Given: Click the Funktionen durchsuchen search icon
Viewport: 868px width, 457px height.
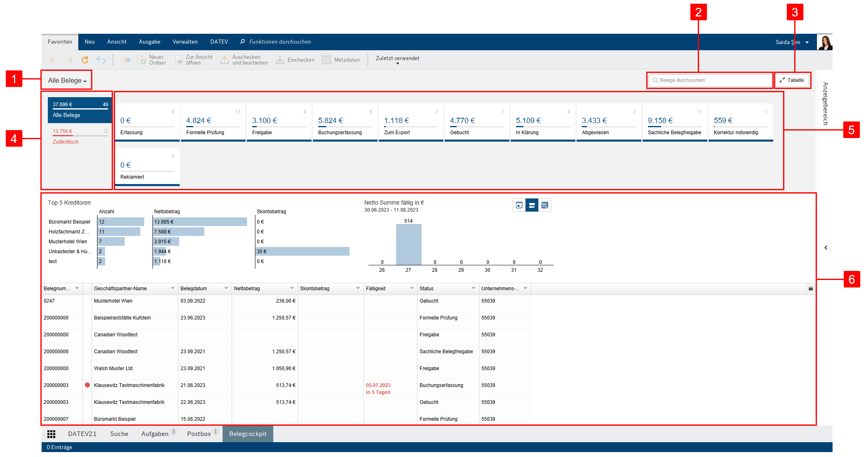Looking at the screenshot, I should [242, 42].
